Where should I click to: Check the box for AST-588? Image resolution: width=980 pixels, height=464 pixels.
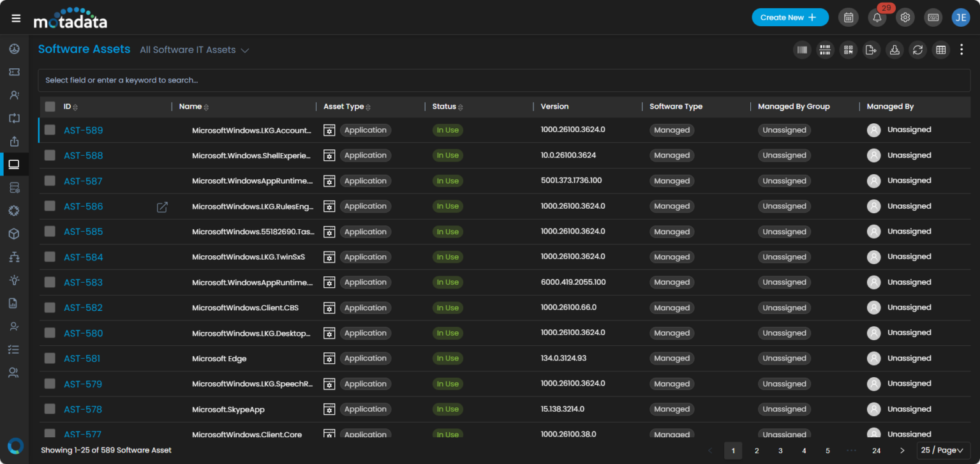[50, 155]
